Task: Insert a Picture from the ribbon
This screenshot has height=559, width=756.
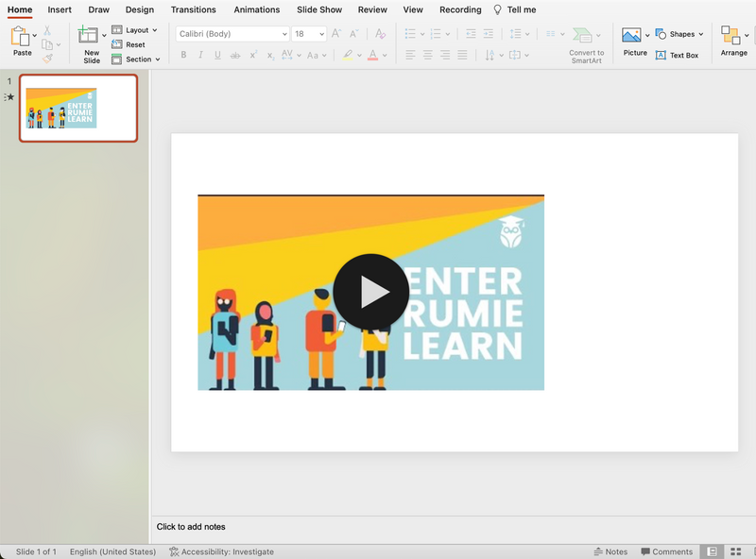Action: tap(631, 35)
